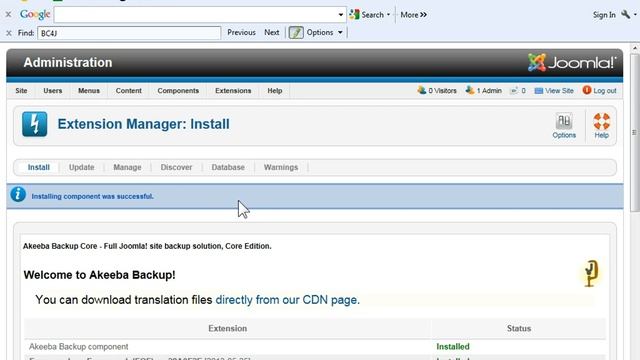Click the Extension column header
Viewport: 640px width, 360px height.
coord(227,329)
